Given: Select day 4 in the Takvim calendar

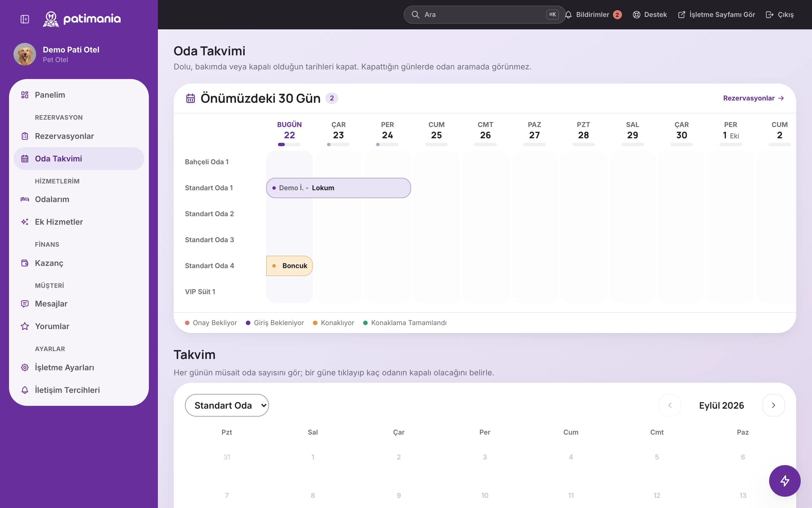Looking at the screenshot, I should coord(571,457).
